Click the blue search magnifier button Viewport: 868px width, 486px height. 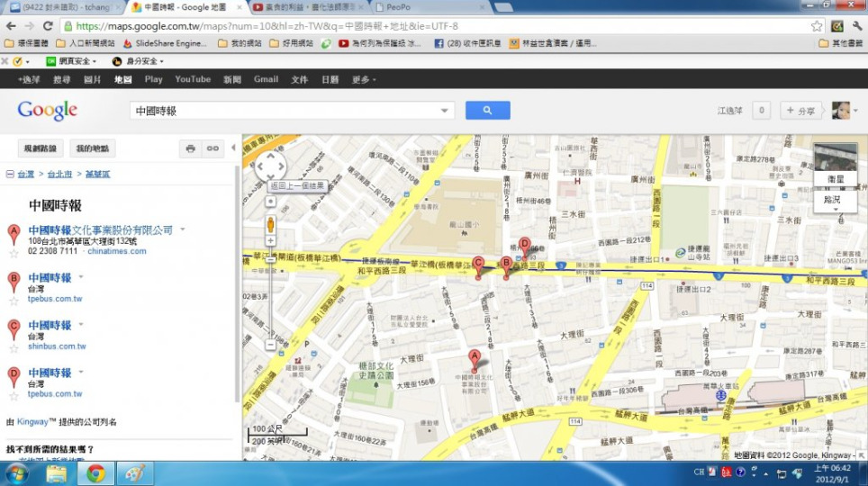[487, 111]
